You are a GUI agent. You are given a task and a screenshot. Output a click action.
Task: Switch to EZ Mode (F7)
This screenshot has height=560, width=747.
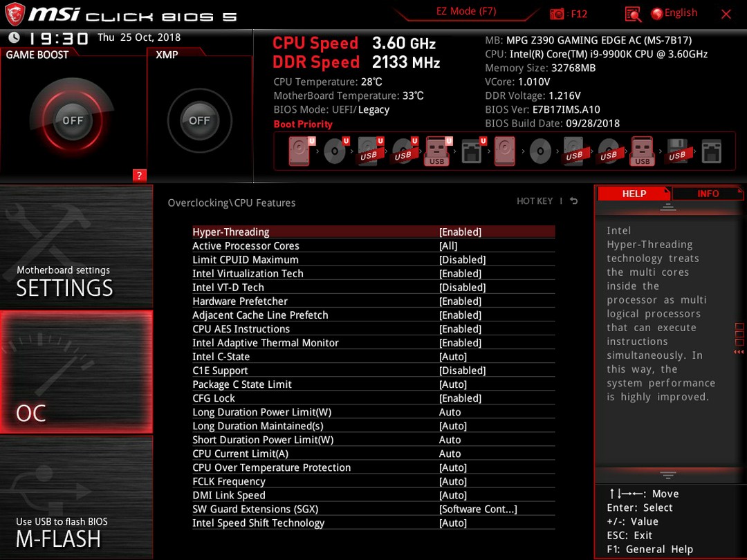point(466,12)
